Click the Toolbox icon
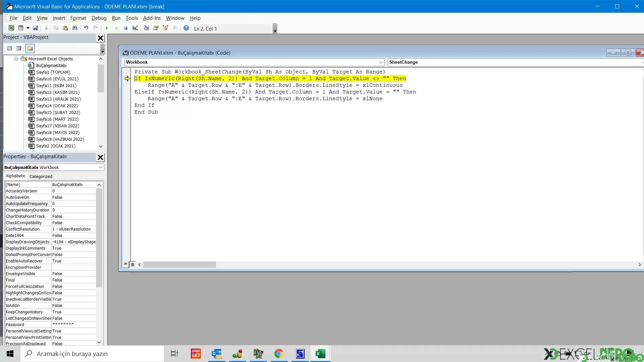Image resolution: width=644 pixels, height=362 pixels. (x=175, y=28)
